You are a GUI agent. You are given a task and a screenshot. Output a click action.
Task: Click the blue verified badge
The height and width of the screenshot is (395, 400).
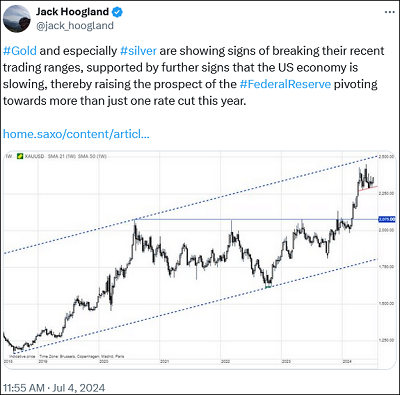117,12
